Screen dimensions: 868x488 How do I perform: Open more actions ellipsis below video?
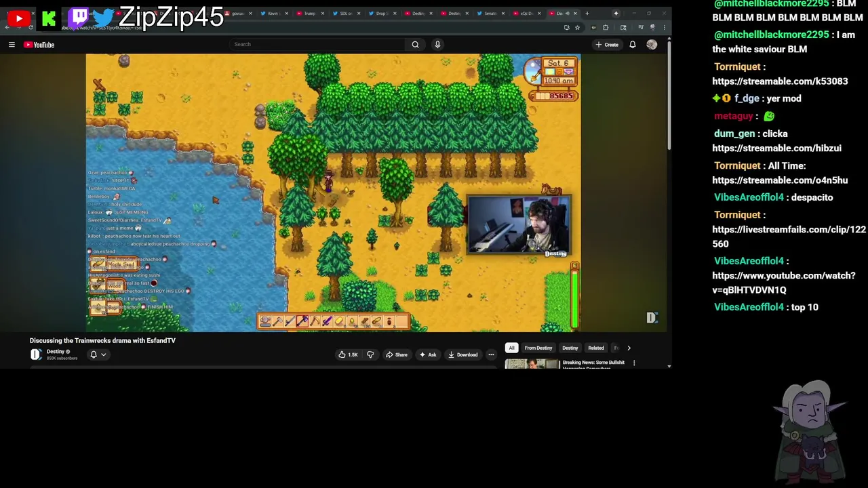click(491, 354)
